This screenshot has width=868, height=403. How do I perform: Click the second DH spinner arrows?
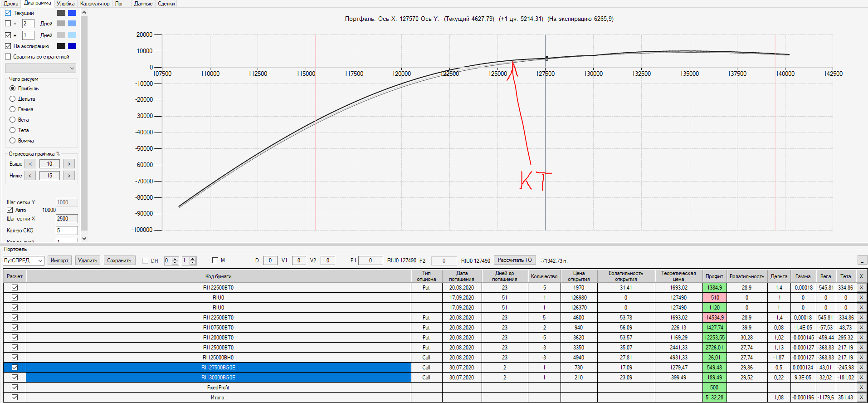193,260
